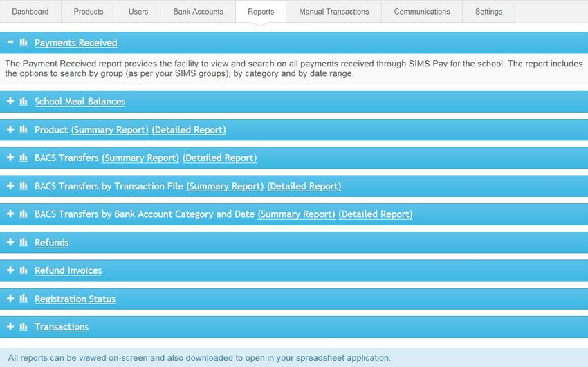Collapse the Payments Received section
The image size is (588, 367).
[x=10, y=42]
